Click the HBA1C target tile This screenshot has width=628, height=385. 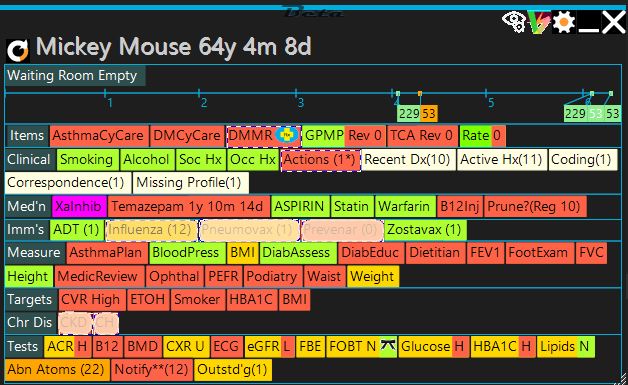[x=252, y=300]
